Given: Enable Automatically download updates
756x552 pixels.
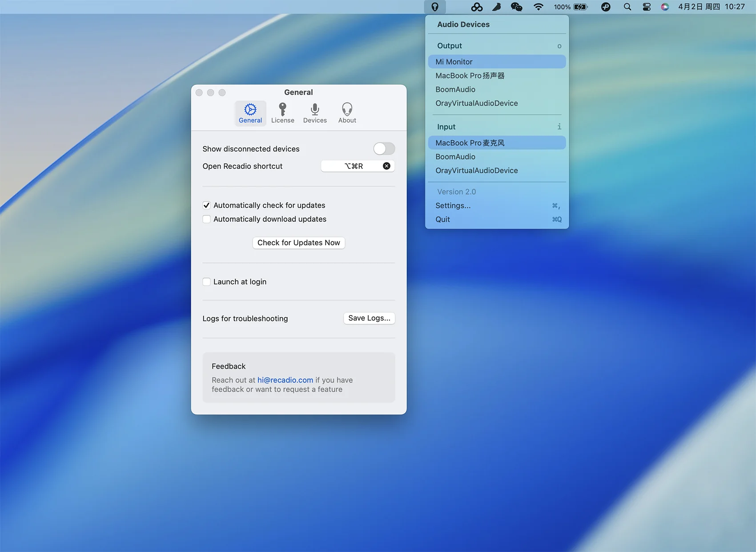Looking at the screenshot, I should (x=207, y=219).
